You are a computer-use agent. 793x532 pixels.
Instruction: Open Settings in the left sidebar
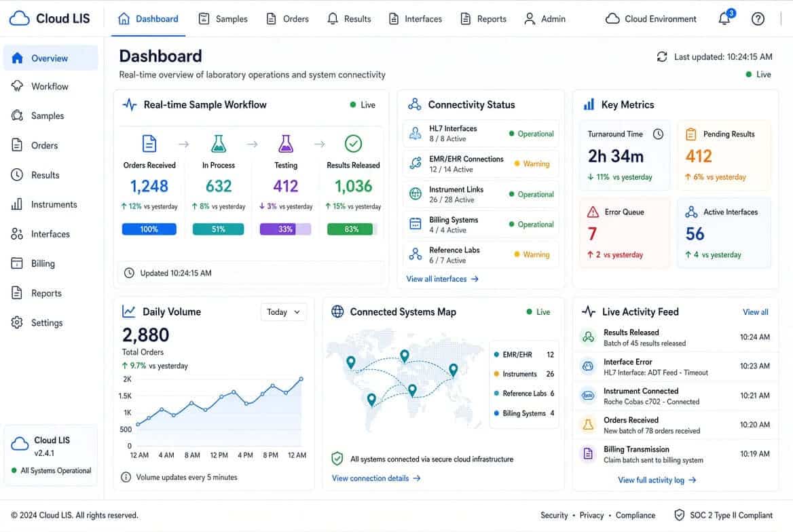pos(50,322)
